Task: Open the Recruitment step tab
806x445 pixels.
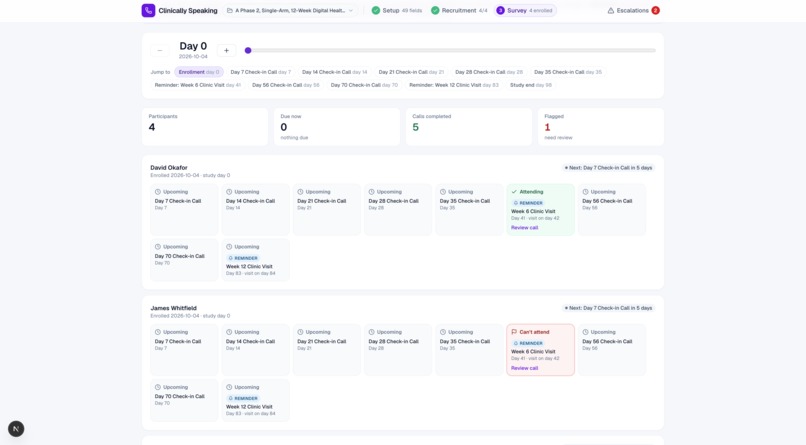Action: [459, 10]
